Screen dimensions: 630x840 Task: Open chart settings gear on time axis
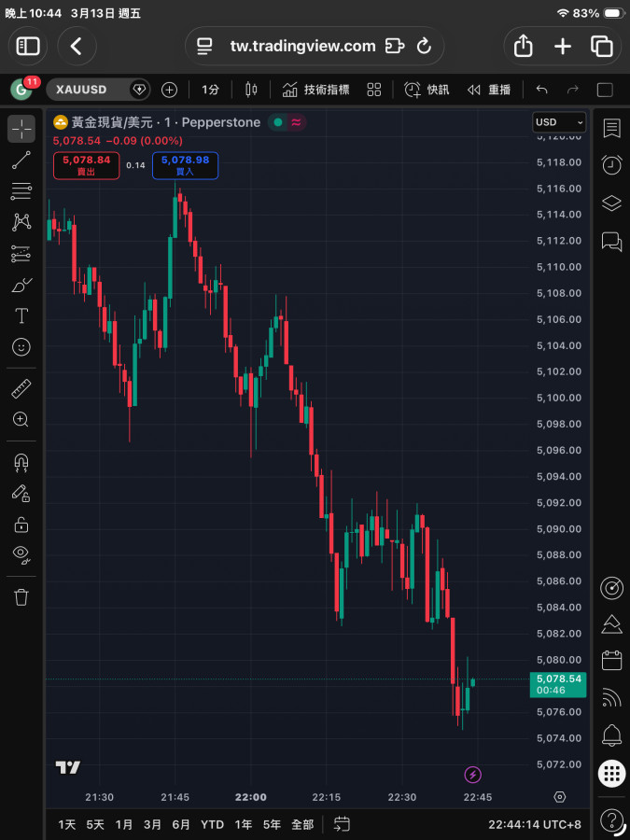pos(559,797)
